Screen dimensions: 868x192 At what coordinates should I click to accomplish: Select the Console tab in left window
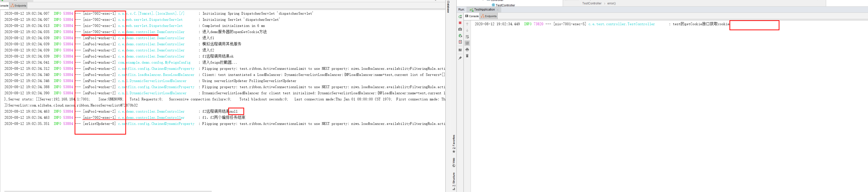4,6
